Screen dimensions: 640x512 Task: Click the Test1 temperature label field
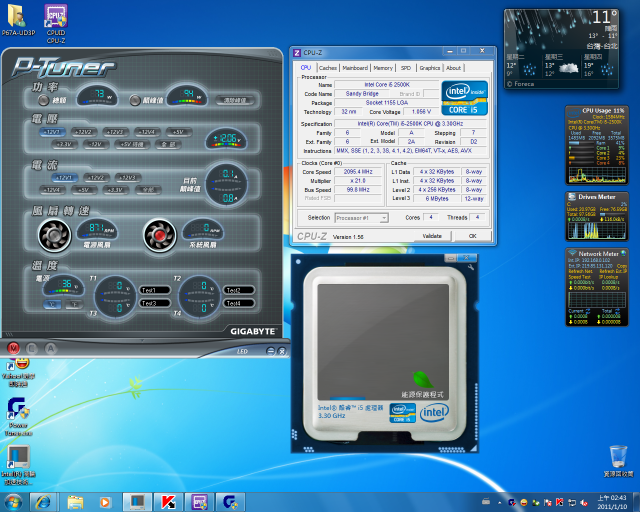155,290
